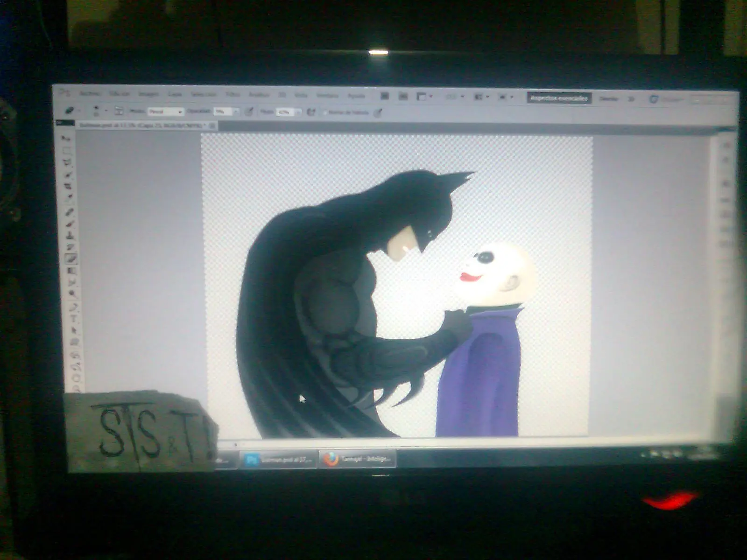Open the Vista menu
The width and height of the screenshot is (747, 560).
coord(301,95)
